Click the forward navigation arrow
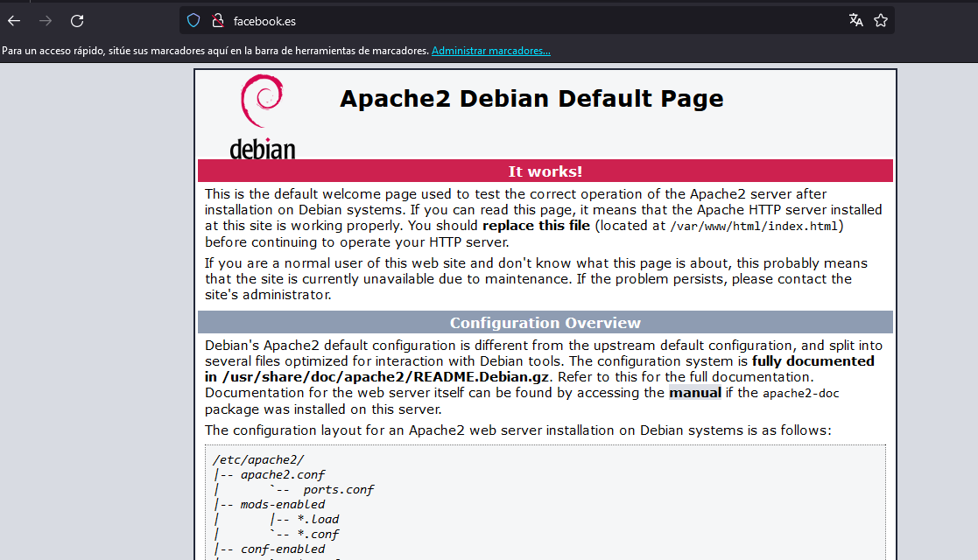 click(x=46, y=21)
